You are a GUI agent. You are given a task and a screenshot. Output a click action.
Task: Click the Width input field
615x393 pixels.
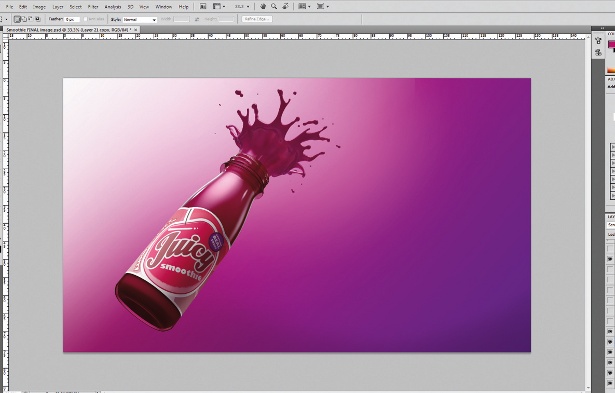(182, 19)
